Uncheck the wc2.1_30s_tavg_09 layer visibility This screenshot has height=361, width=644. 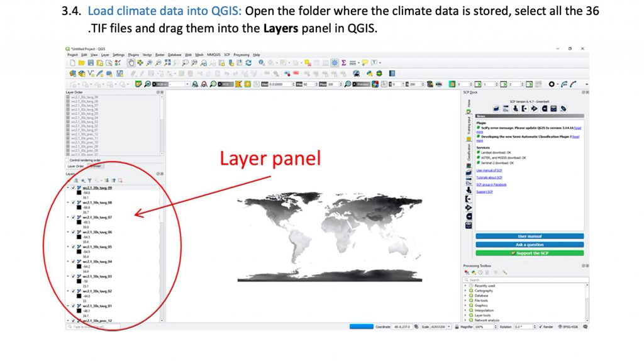coord(73,187)
